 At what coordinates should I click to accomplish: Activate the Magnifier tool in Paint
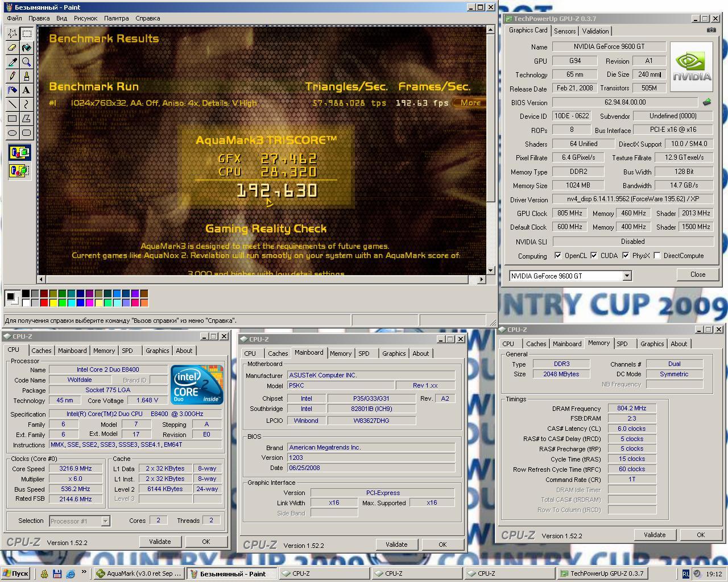tap(26, 62)
